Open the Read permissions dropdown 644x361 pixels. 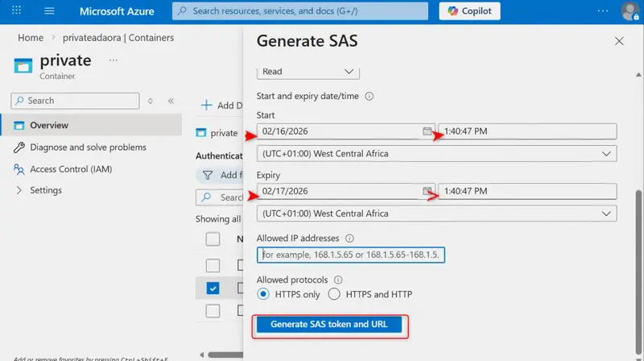tap(308, 72)
